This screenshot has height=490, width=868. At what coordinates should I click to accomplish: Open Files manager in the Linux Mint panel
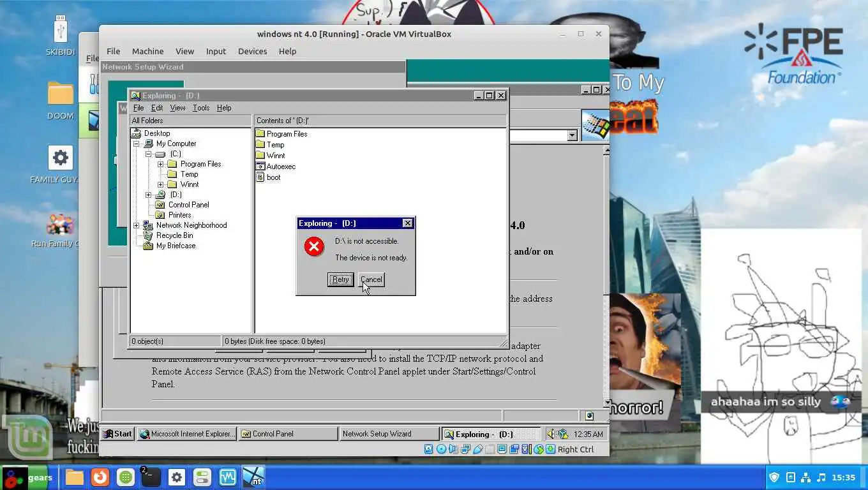point(75,477)
